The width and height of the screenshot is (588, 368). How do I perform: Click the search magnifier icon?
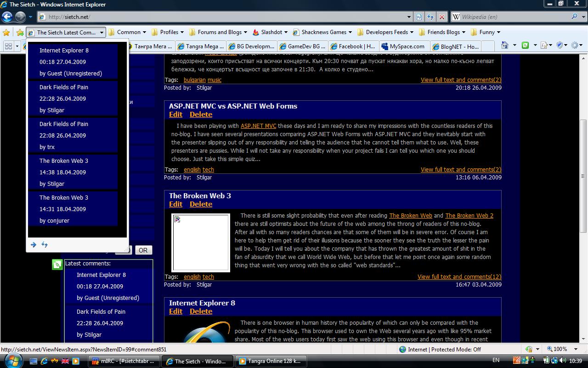coord(574,17)
